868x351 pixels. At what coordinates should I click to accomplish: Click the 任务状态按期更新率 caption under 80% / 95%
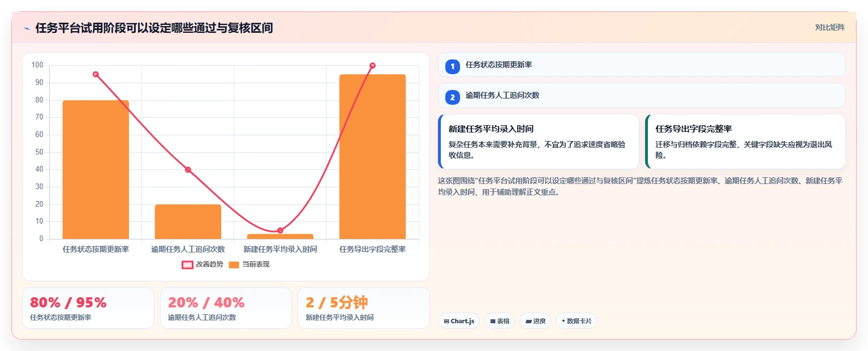coord(61,318)
